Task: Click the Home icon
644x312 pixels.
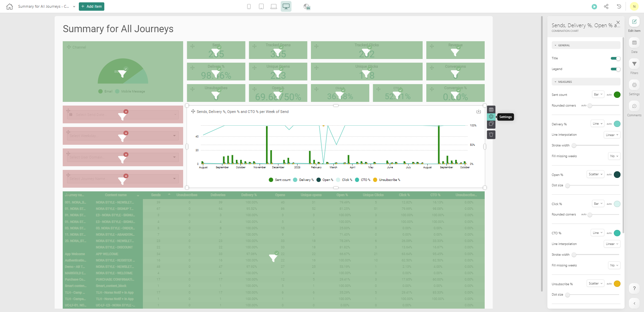Action: pyautogui.click(x=9, y=7)
